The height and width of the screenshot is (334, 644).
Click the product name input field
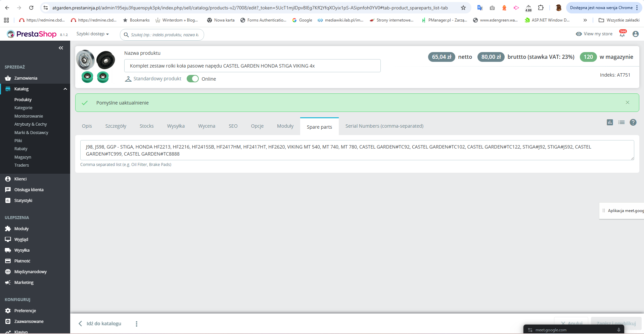[x=252, y=66]
